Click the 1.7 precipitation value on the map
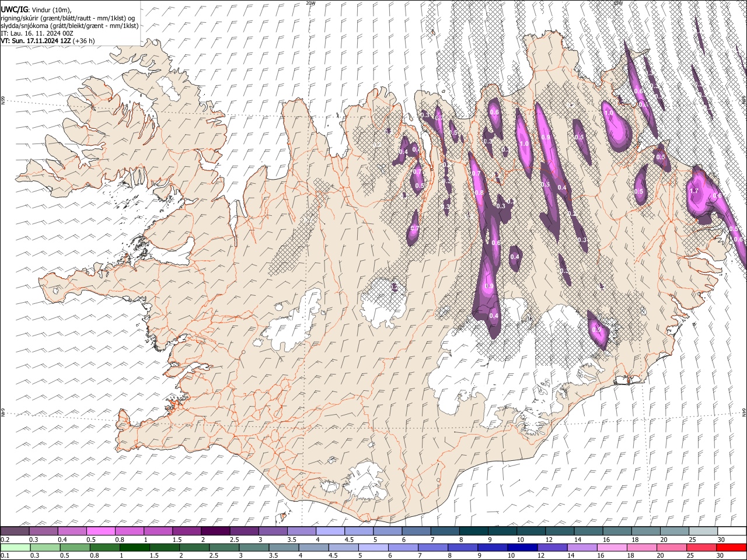The image size is (747, 560). click(x=694, y=191)
